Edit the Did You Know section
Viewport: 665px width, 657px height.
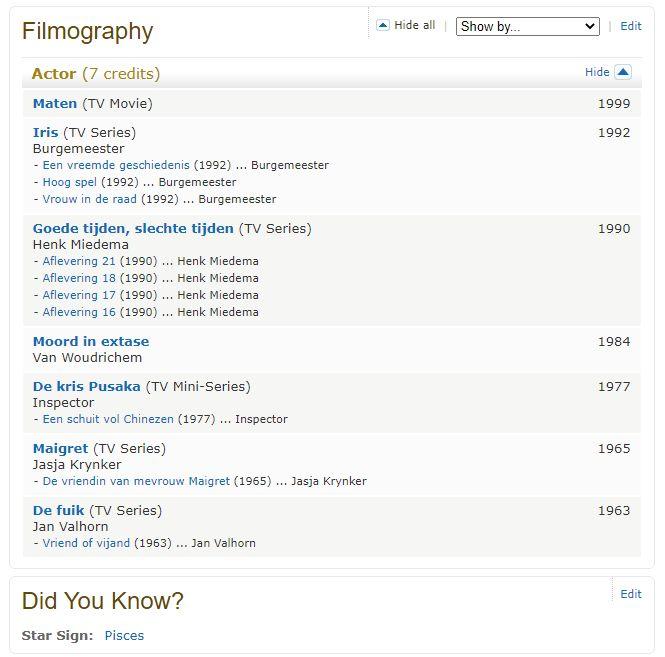tap(631, 593)
